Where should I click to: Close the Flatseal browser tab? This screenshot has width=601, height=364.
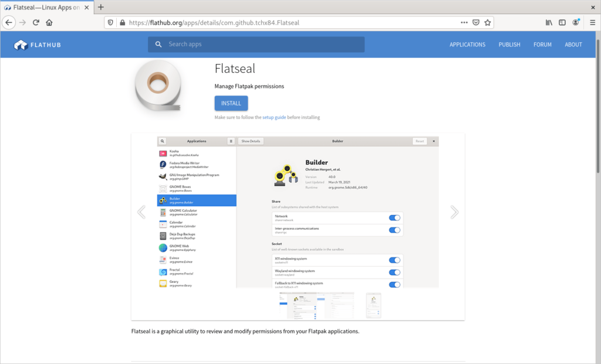87,7
